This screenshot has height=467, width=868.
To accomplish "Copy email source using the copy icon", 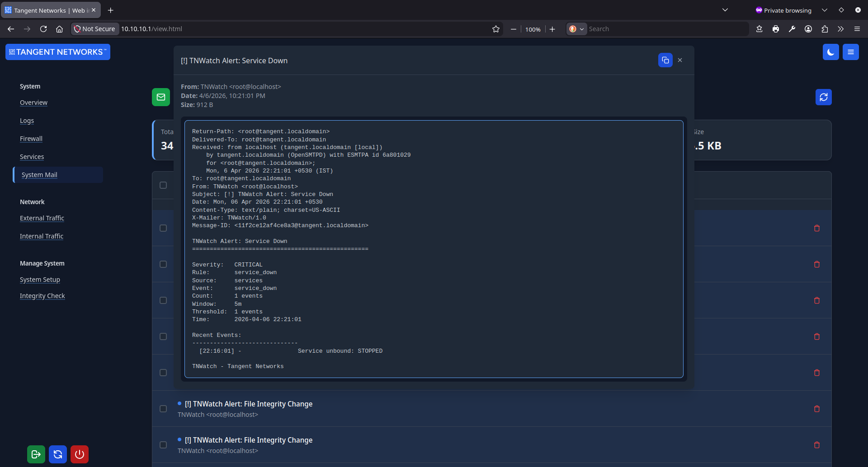I will 665,60.
